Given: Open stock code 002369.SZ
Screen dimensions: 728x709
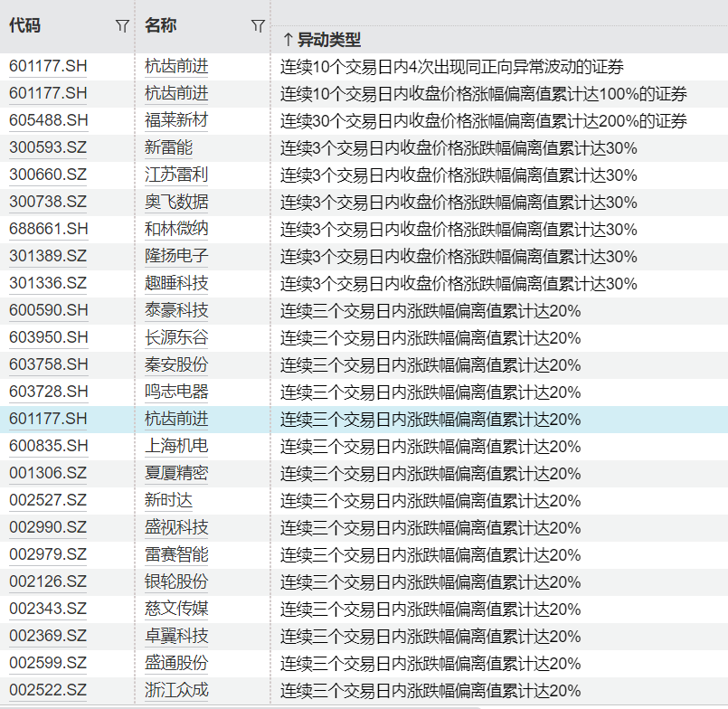Looking at the screenshot, I should point(48,636).
